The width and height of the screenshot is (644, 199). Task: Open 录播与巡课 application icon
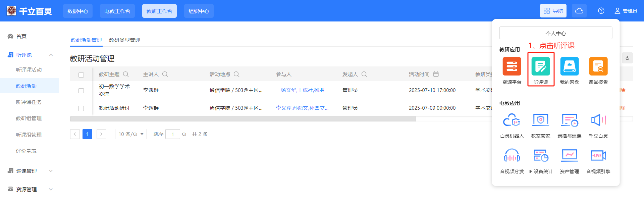569,120
